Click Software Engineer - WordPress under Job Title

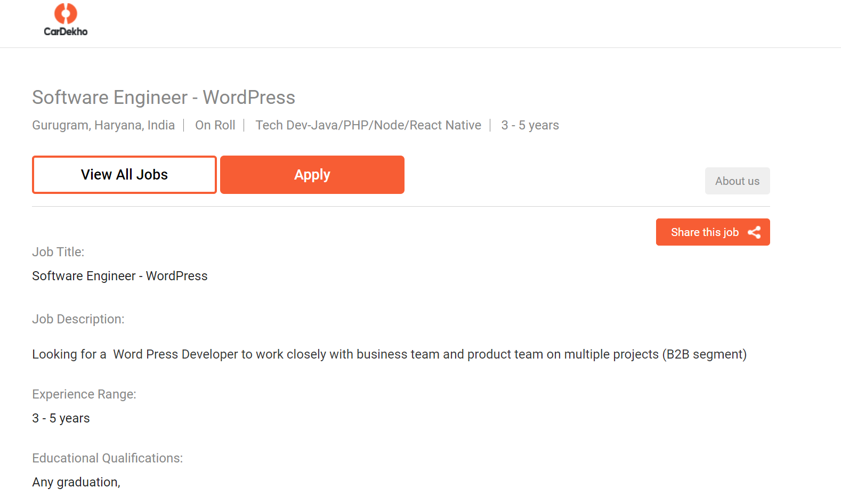[120, 276]
